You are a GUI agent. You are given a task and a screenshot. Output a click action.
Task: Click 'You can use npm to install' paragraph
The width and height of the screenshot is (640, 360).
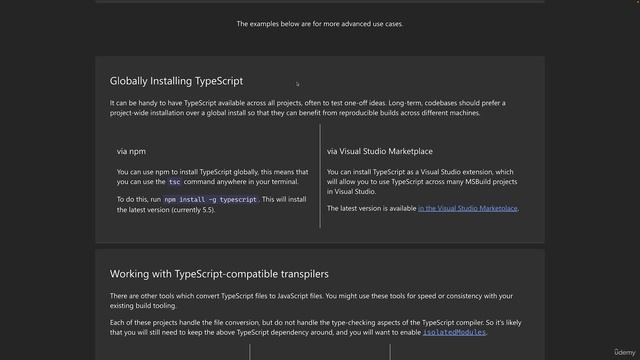212,177
